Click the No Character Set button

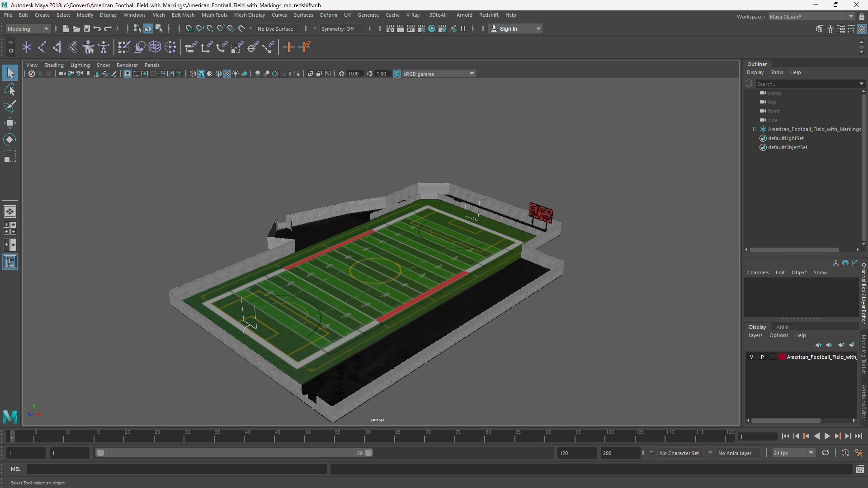679,453
